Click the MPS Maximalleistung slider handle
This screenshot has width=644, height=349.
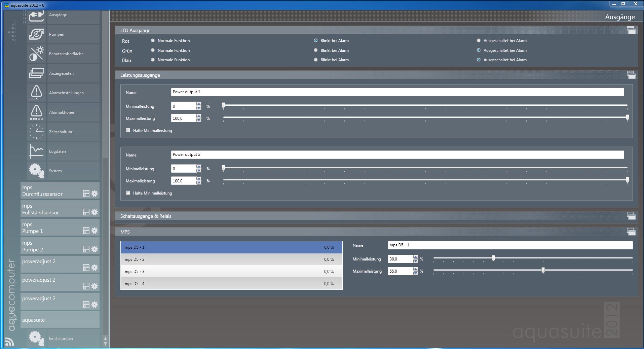(543, 271)
